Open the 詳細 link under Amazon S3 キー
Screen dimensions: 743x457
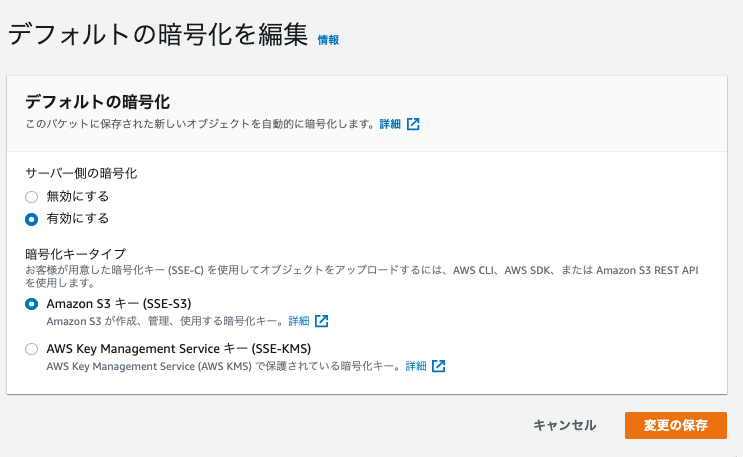[x=299, y=321]
